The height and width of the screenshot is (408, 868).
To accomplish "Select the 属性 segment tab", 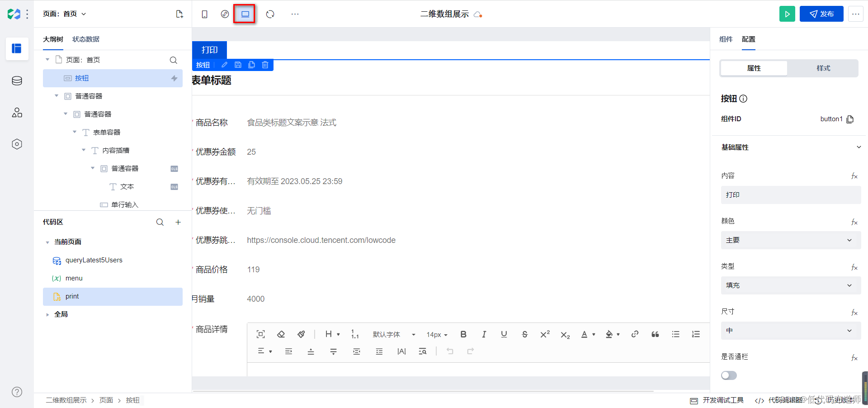I will (754, 68).
